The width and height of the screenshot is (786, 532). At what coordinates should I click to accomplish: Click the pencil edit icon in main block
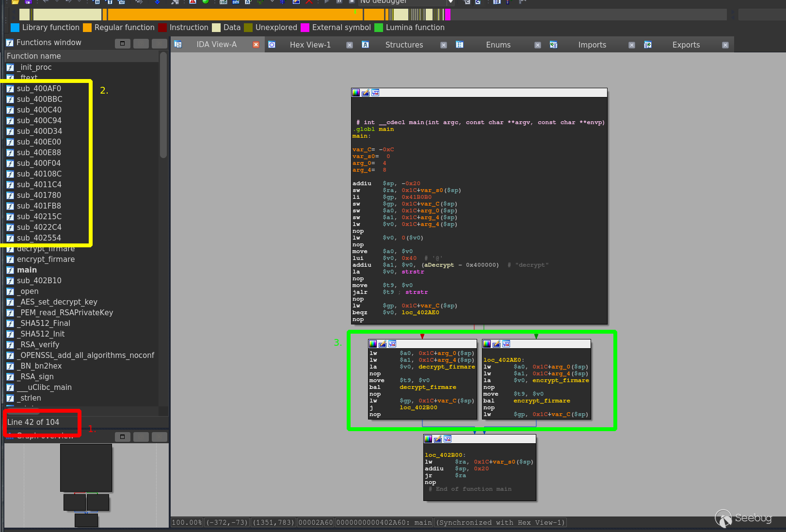click(366, 93)
